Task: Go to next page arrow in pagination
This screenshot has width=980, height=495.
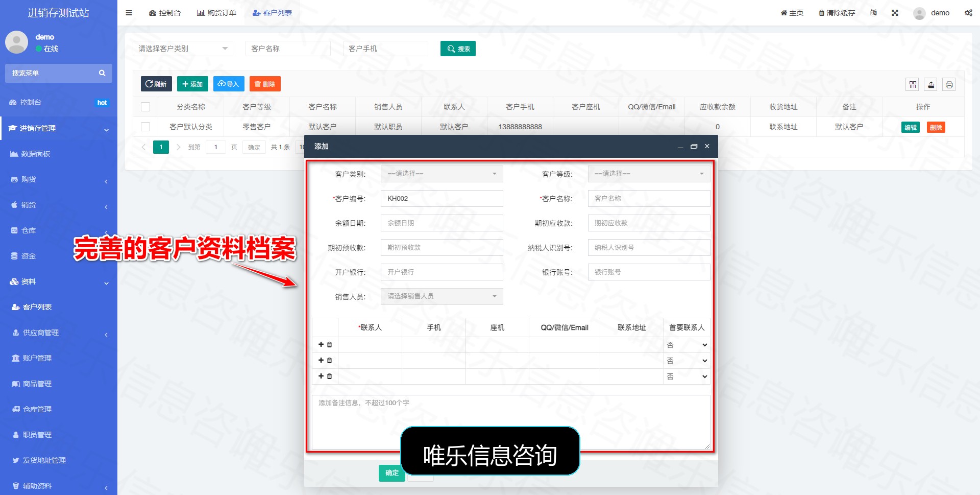Action: (178, 147)
